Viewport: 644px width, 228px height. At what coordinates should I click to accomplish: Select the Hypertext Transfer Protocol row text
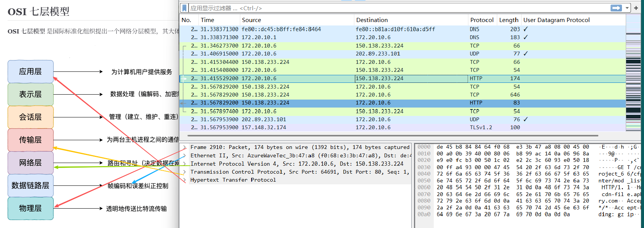tap(233, 180)
